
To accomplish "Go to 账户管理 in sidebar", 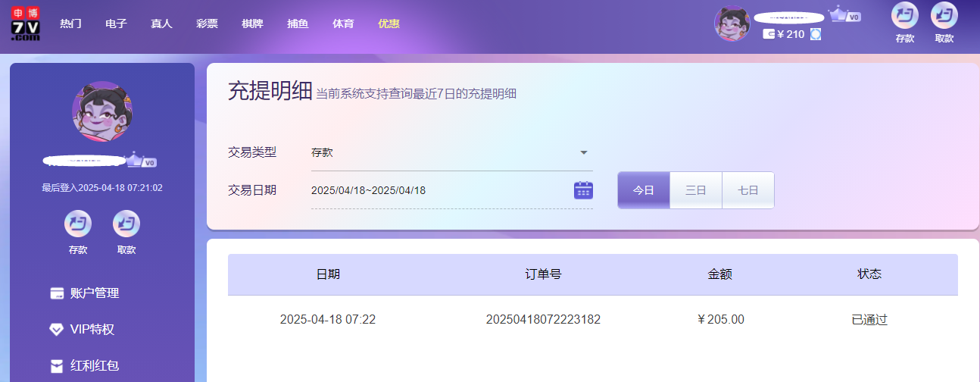I will 94,293.
